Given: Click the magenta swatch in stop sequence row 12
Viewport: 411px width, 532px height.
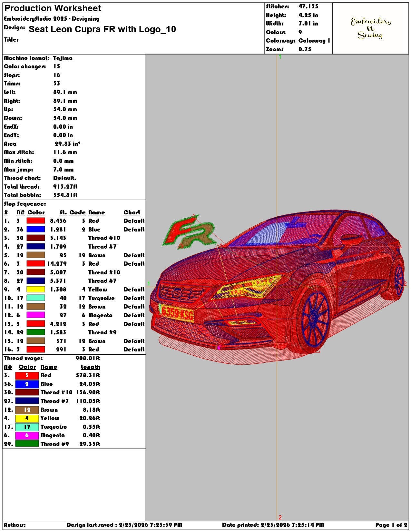Looking at the screenshot, I should tap(35, 315).
